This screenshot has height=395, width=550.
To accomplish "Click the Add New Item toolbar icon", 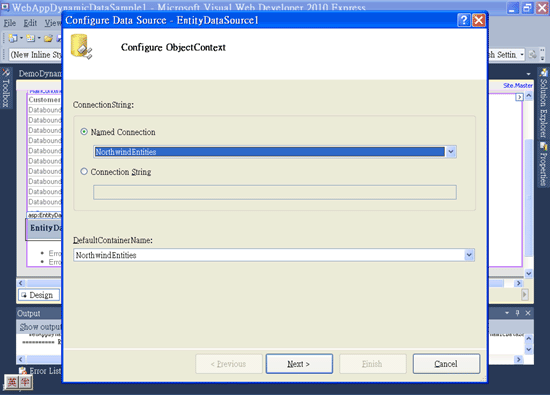I will (x=31, y=38).
